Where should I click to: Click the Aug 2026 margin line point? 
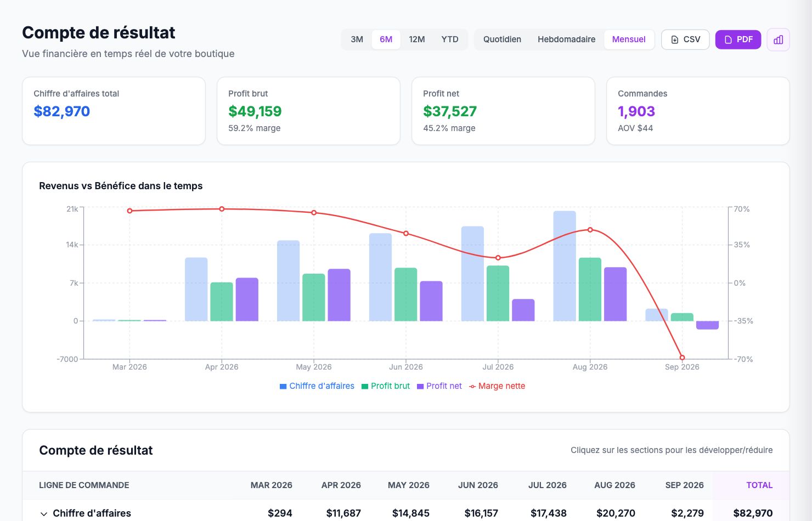click(590, 230)
